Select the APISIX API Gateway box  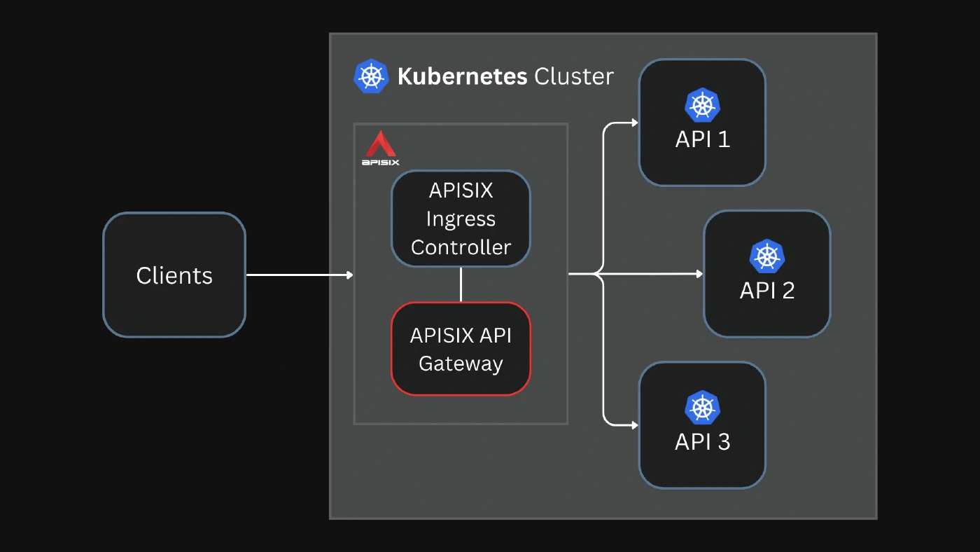pos(461,349)
